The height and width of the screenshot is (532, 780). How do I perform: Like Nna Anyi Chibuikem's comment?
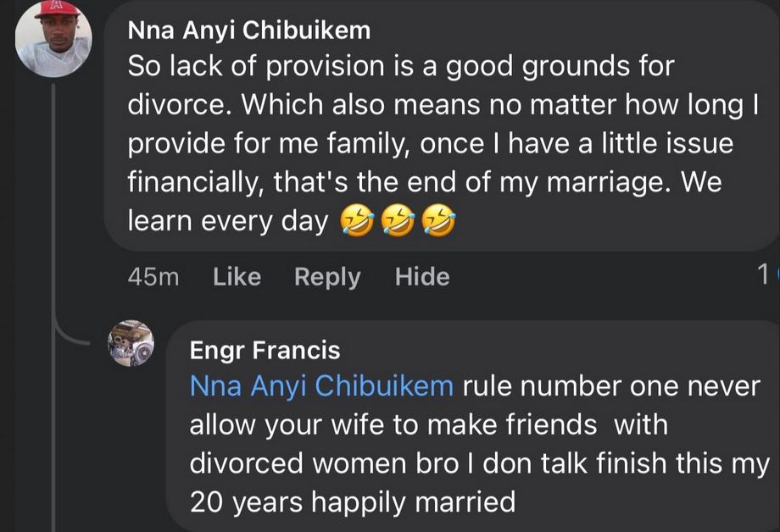tap(237, 276)
